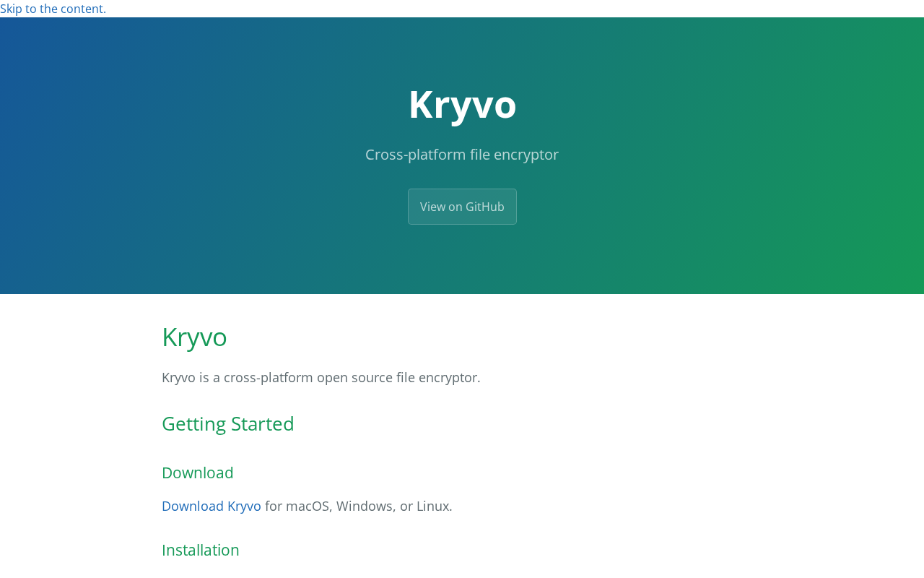924x578 pixels.
Task: Click the 'Kryvo is a cross-platform' description paragraph
Action: (x=321, y=377)
